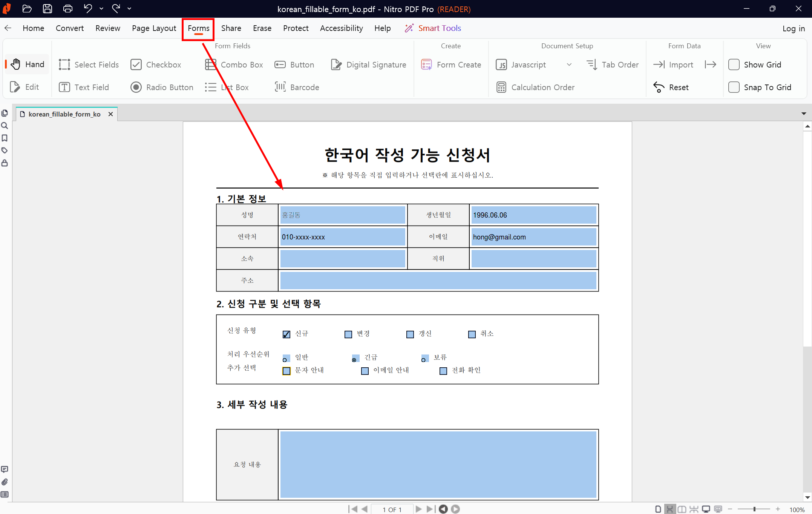
Task: Expand the document tab list dropdown
Action: pos(804,114)
